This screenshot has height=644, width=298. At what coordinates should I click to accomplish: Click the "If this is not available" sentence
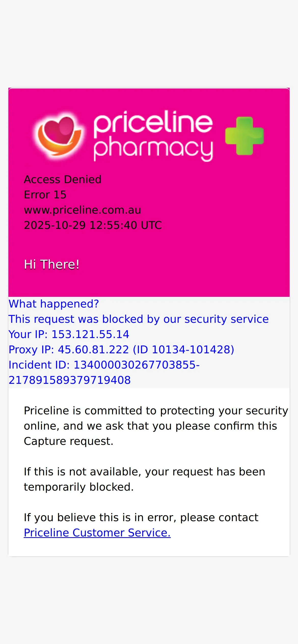(x=144, y=472)
